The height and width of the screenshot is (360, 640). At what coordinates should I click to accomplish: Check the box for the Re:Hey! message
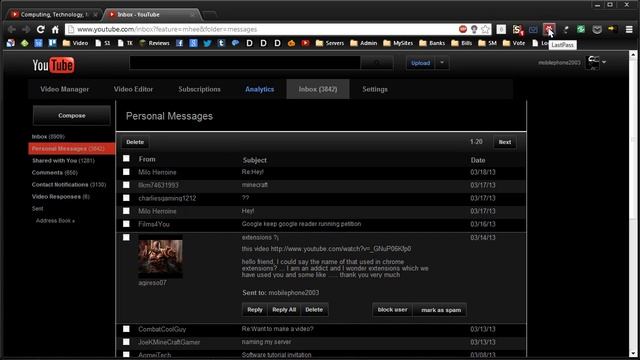pos(126,172)
